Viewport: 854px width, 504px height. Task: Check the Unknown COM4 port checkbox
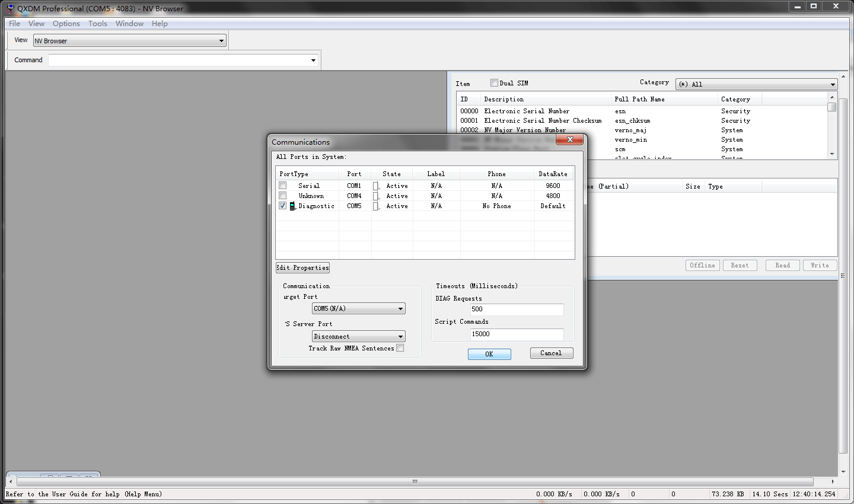pyautogui.click(x=283, y=196)
